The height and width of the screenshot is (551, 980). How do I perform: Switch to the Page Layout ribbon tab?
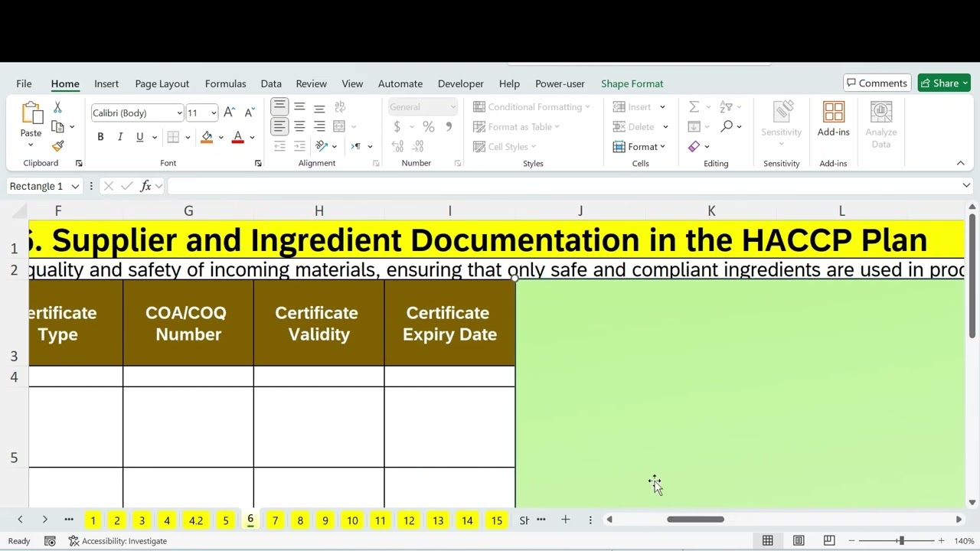(162, 83)
